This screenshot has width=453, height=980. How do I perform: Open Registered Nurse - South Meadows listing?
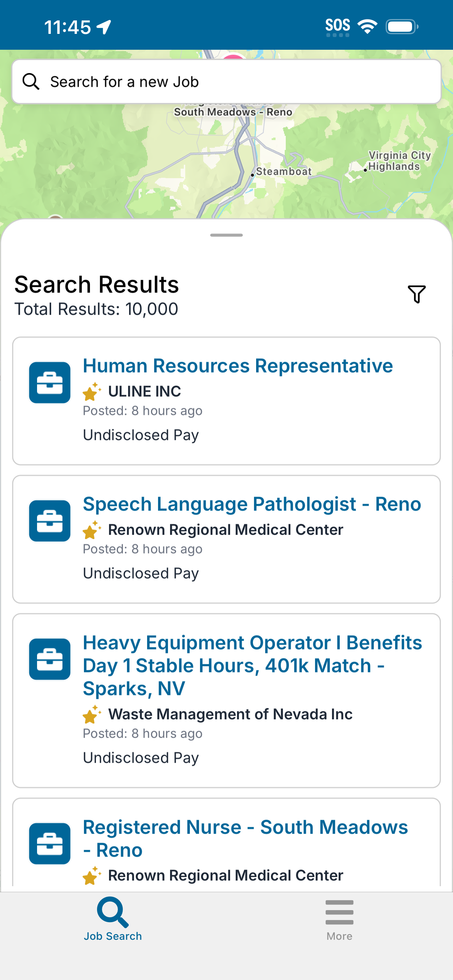click(x=245, y=839)
